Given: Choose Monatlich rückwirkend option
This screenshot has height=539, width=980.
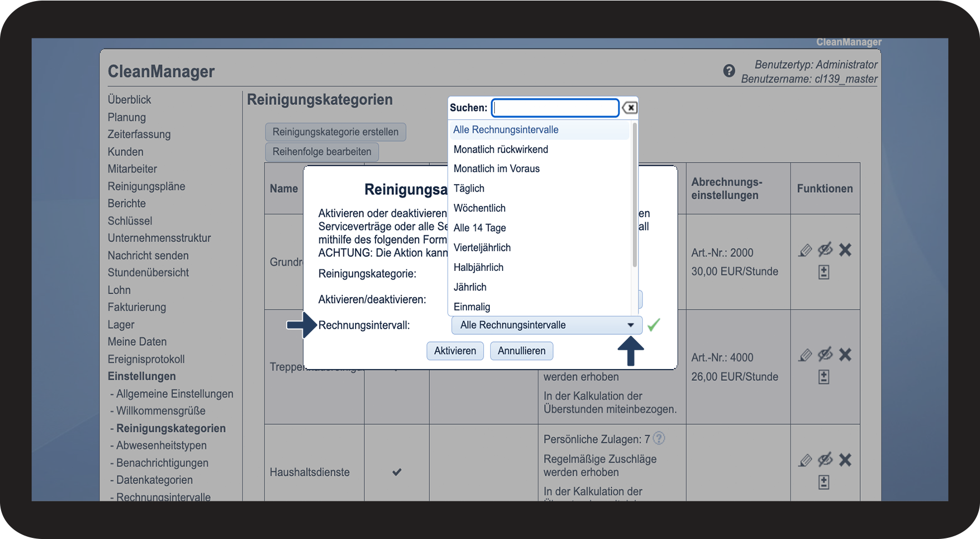Looking at the screenshot, I should (x=539, y=149).
